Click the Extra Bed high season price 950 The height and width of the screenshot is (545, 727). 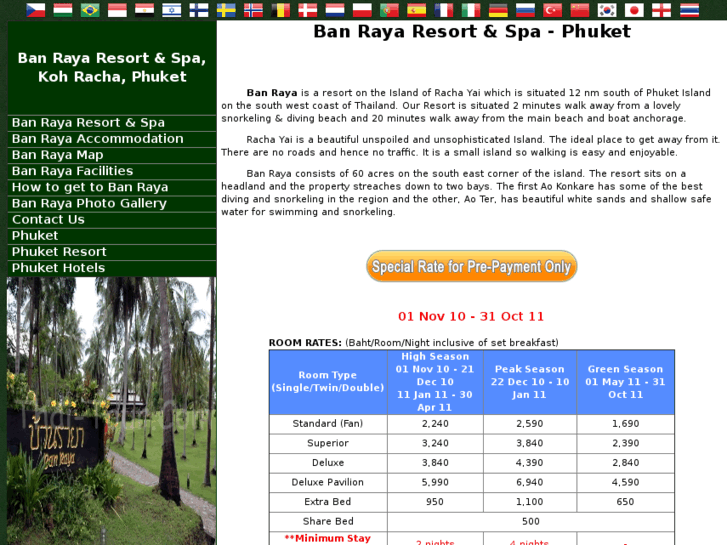(x=435, y=501)
